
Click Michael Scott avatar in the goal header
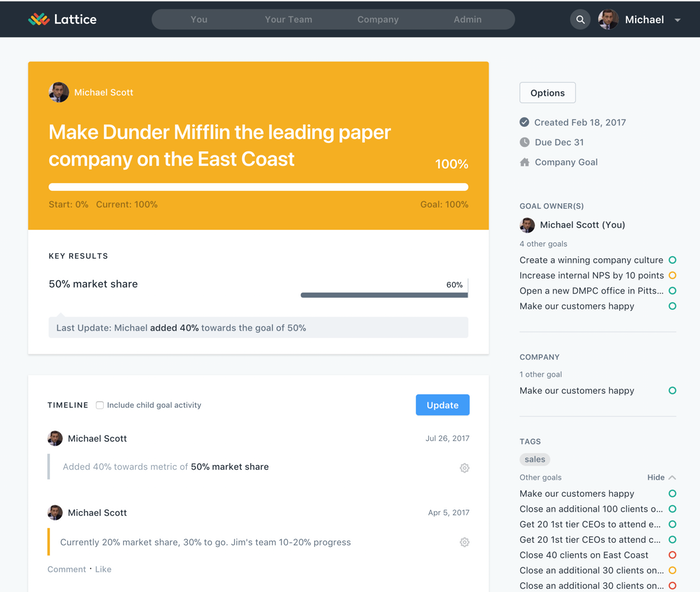click(58, 92)
